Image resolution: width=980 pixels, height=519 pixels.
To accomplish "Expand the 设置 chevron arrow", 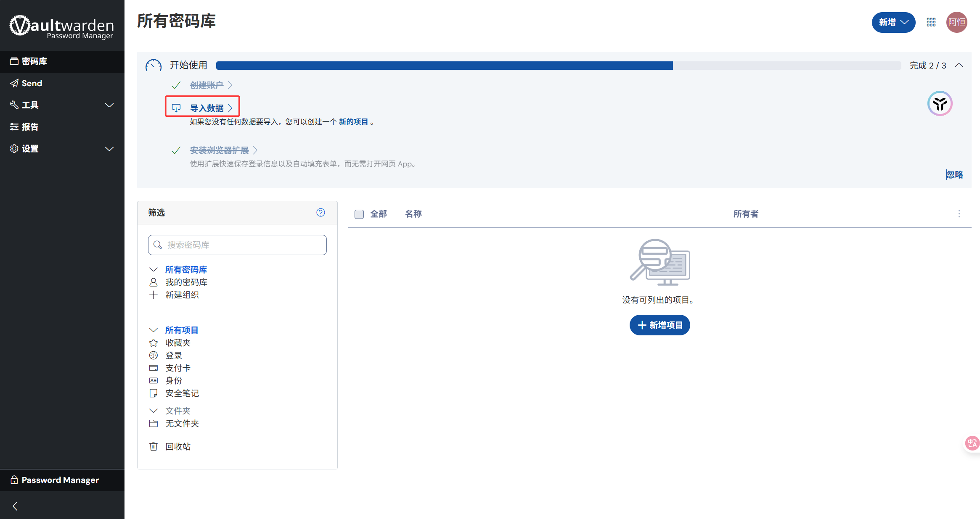I will (109, 149).
